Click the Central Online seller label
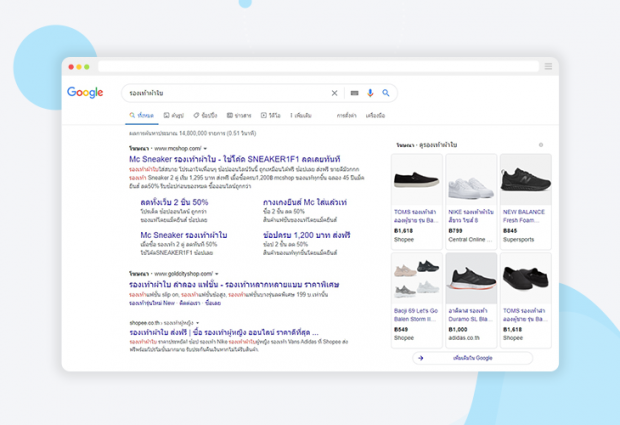 [470, 240]
